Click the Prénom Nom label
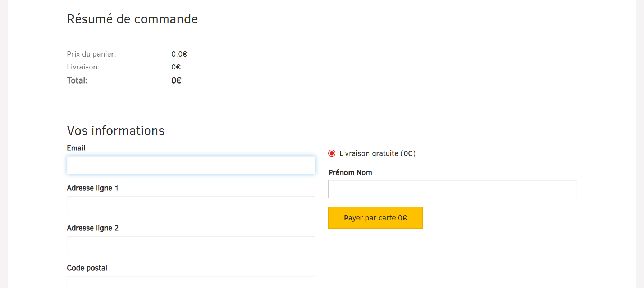 (350, 172)
